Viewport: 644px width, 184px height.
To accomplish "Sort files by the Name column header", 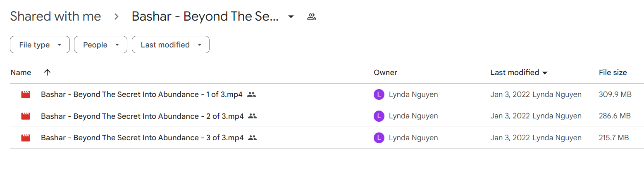I will 21,73.
